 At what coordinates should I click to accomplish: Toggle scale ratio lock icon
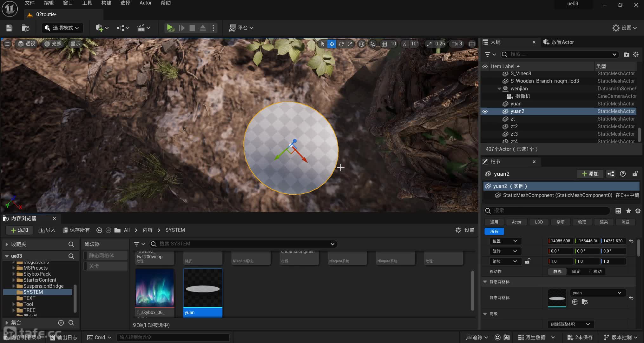527,261
